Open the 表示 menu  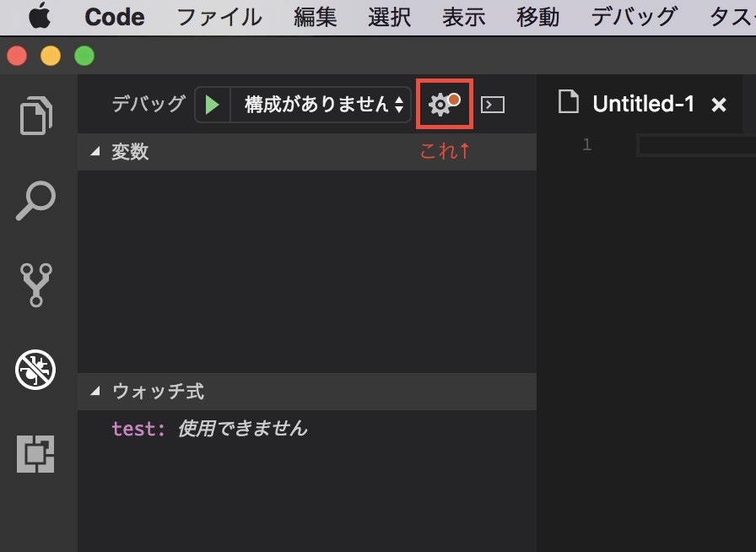(463, 18)
